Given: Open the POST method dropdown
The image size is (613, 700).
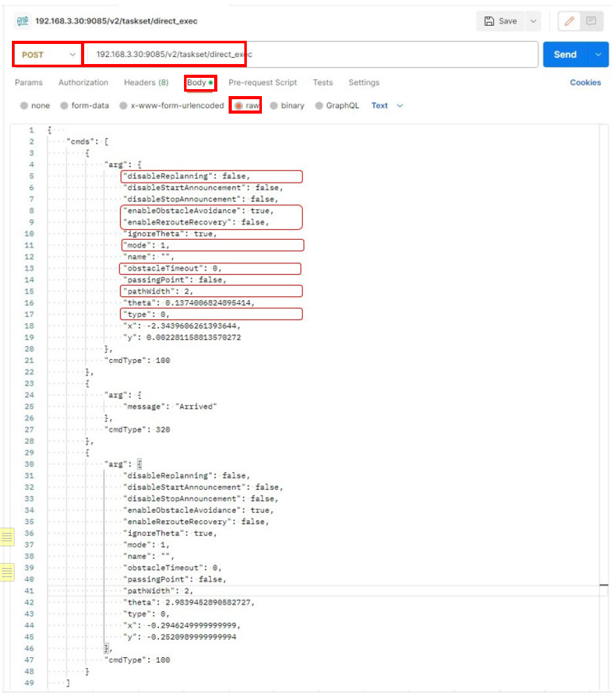Looking at the screenshot, I should click(x=48, y=55).
